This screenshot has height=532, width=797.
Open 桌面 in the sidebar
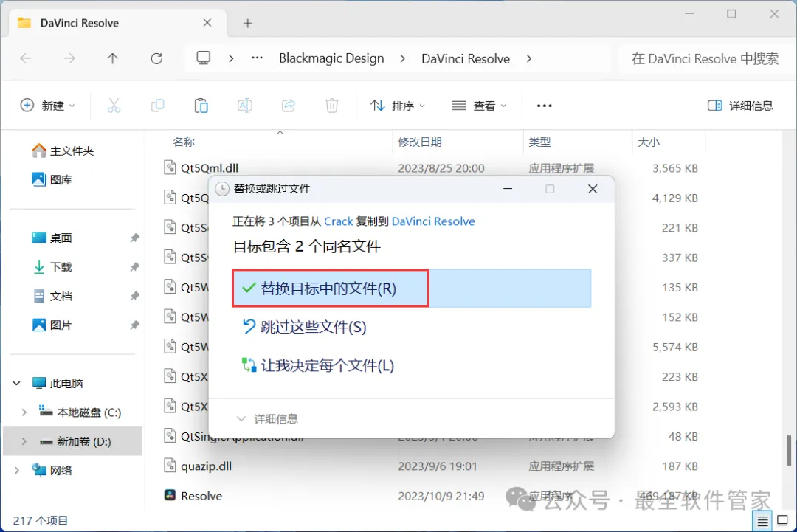coord(52,238)
